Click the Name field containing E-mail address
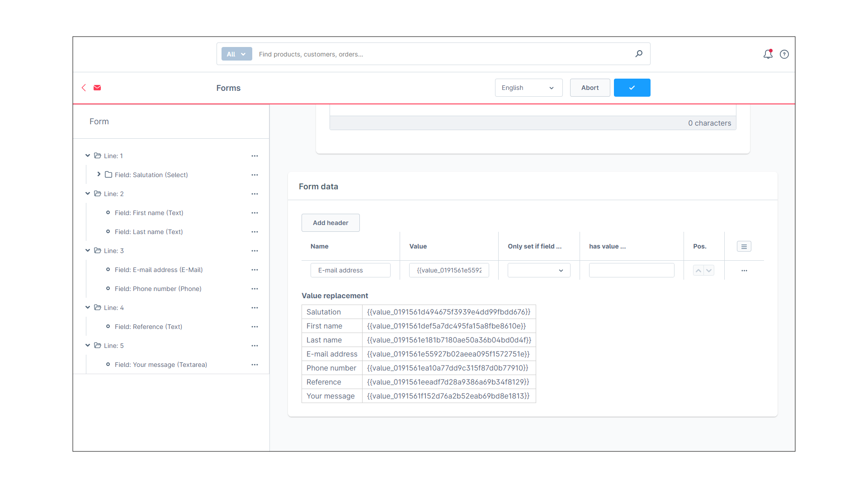Viewport: 868px width, 488px height. pos(350,270)
